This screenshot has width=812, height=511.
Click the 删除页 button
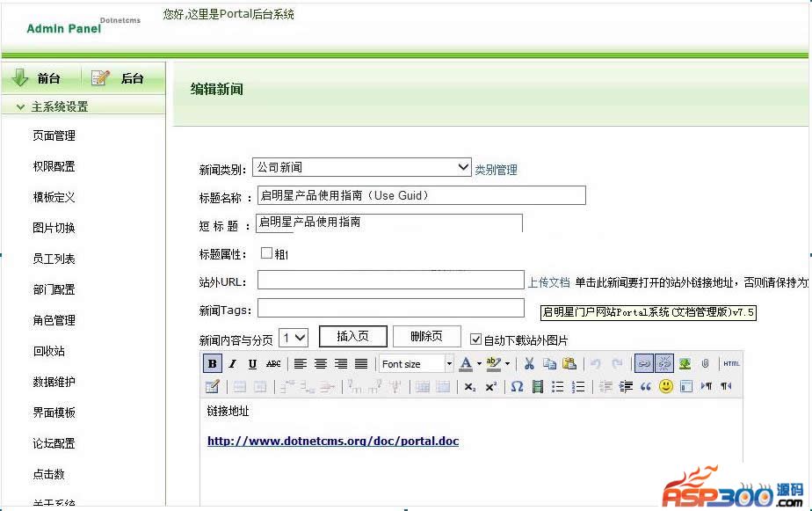(x=427, y=336)
